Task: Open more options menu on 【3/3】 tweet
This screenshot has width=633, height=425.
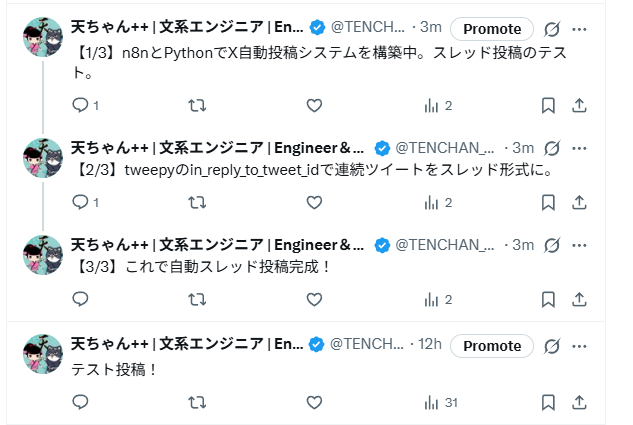Action: click(579, 245)
